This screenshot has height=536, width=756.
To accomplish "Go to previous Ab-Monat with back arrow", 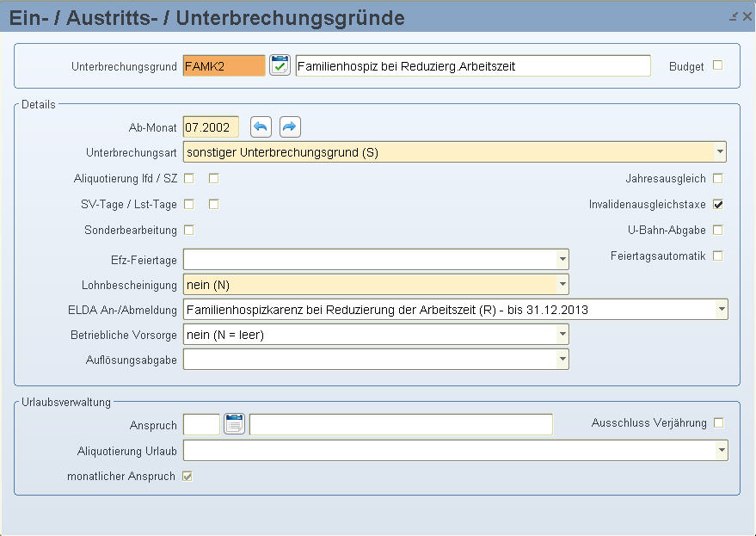I will 261,126.
